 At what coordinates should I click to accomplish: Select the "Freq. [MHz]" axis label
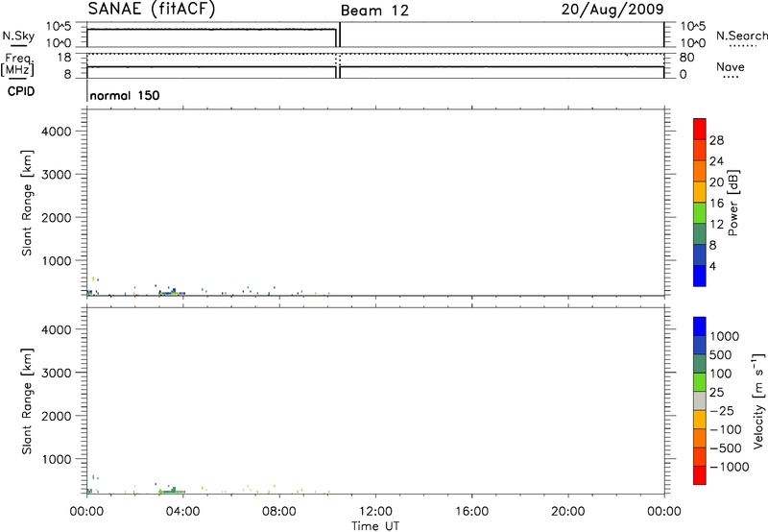click(x=18, y=64)
